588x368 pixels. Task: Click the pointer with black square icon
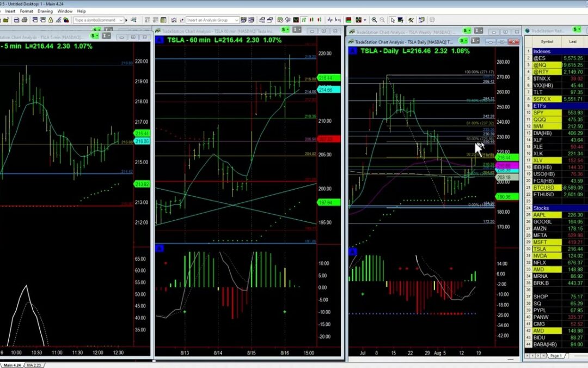(x=401, y=20)
